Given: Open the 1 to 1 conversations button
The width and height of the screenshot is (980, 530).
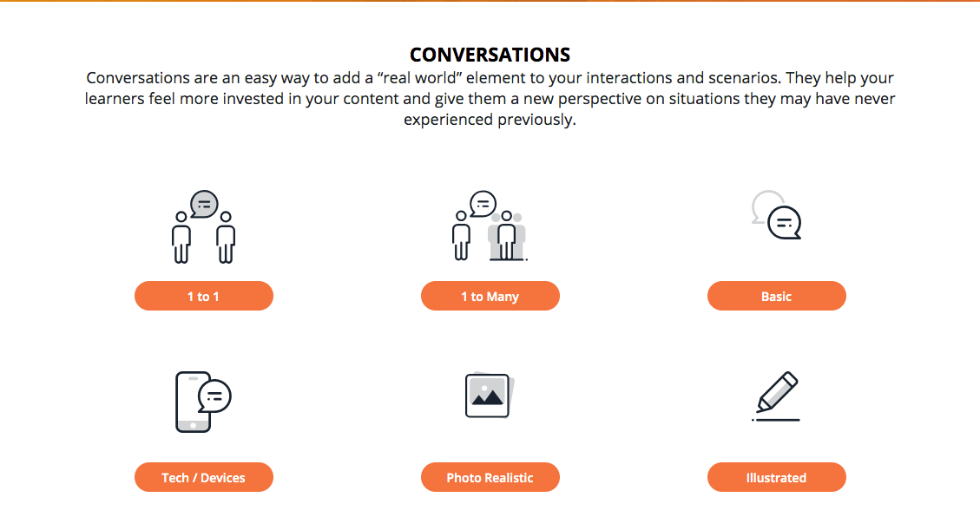Looking at the screenshot, I should tap(204, 296).
